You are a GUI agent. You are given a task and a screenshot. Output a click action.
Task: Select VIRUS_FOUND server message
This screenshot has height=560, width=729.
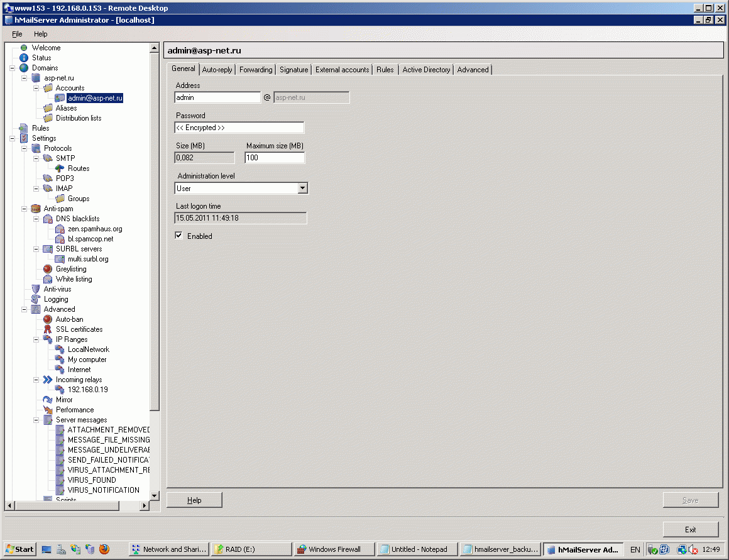[92, 480]
